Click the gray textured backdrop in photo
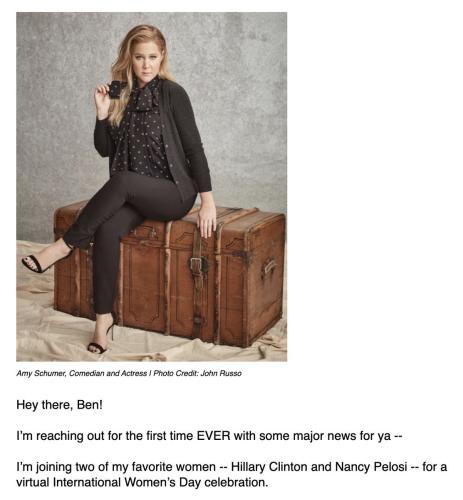Image resolution: width=463 pixels, height=500 pixels. click(240, 100)
